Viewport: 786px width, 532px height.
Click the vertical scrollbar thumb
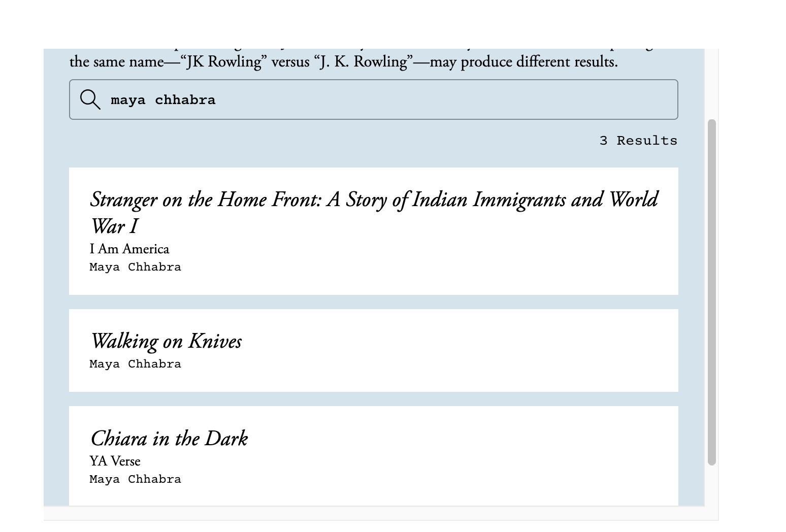click(x=711, y=292)
